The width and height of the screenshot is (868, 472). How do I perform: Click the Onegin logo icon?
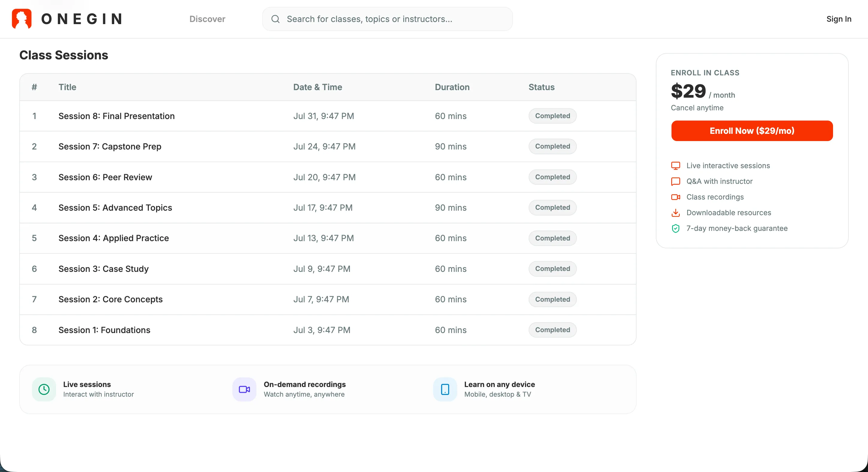pos(22,19)
